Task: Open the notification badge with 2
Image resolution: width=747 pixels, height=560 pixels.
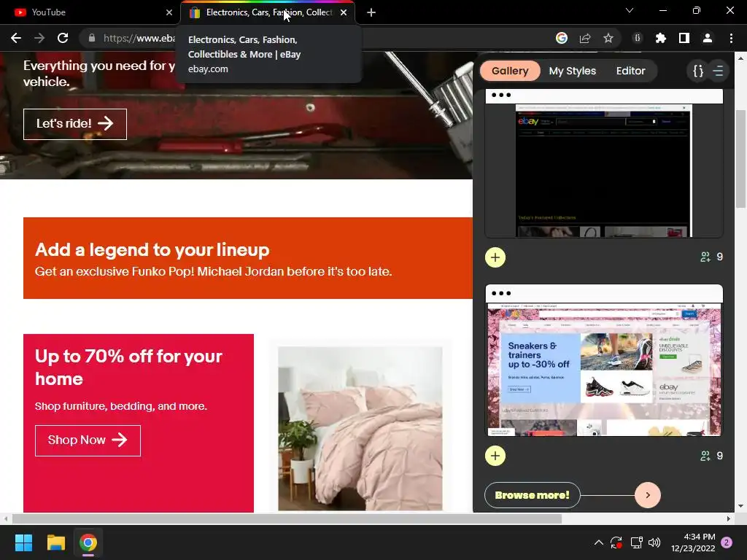Action: click(727, 542)
